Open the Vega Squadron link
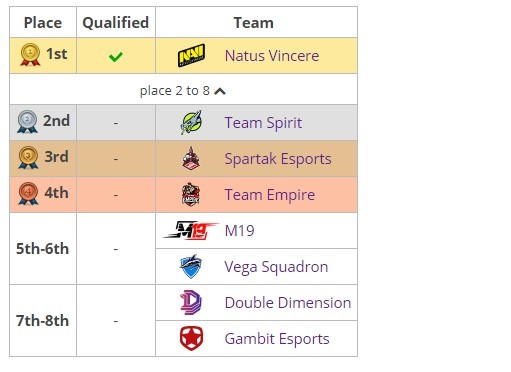This screenshot has width=511, height=372. 276,267
